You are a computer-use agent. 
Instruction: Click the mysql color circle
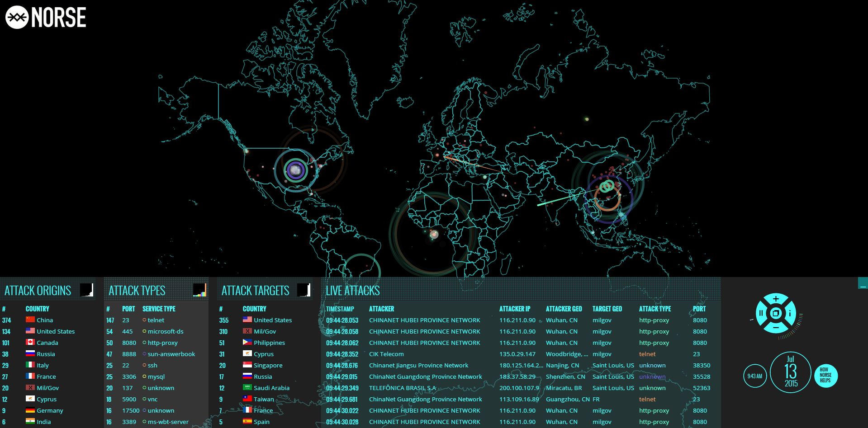pos(144,376)
